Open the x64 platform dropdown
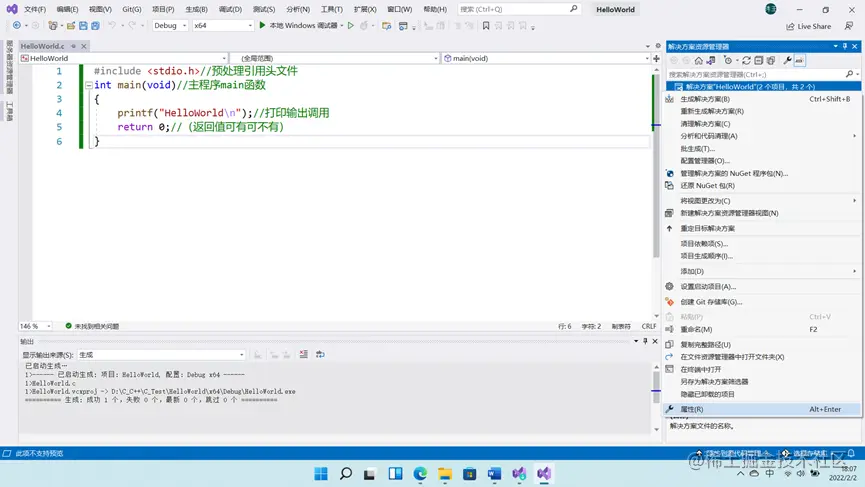The height and width of the screenshot is (487, 865). click(x=223, y=25)
